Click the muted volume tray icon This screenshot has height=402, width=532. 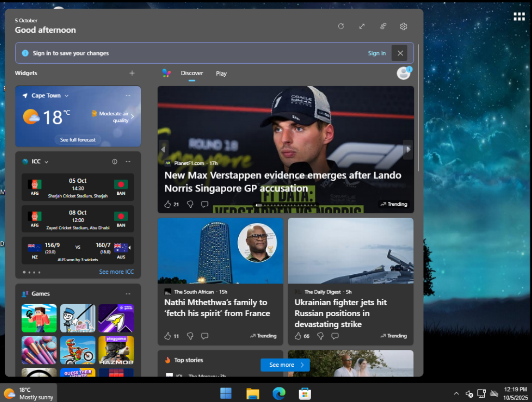point(469,393)
